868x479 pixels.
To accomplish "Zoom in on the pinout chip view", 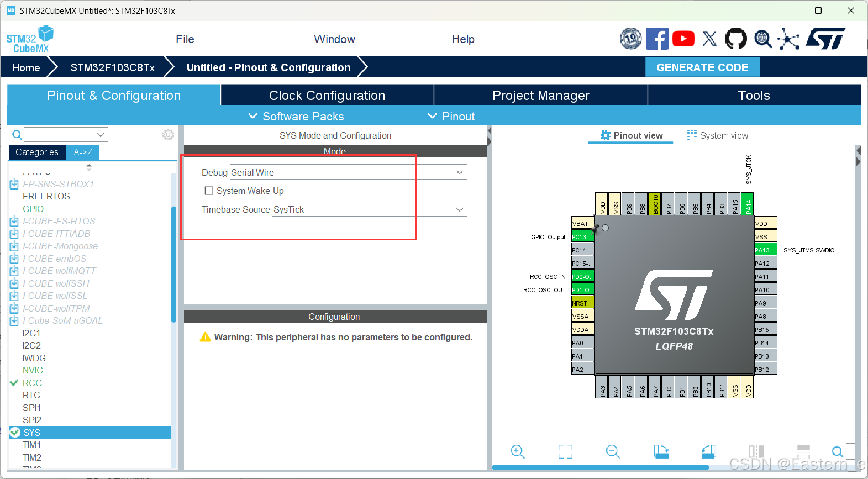I will coord(518,451).
